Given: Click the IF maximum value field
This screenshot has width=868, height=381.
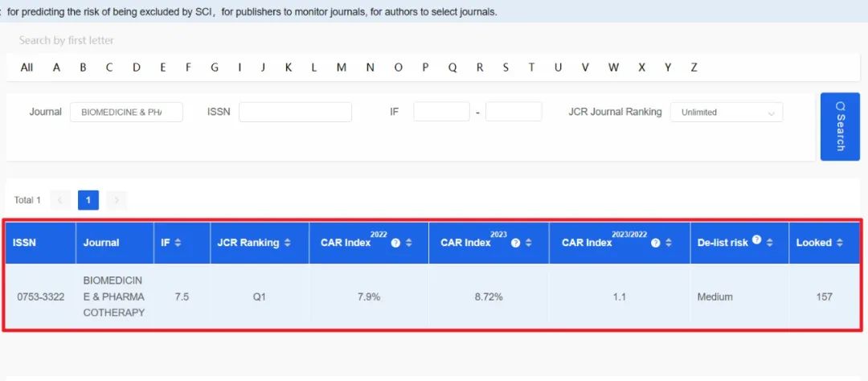Looking at the screenshot, I should point(514,112).
